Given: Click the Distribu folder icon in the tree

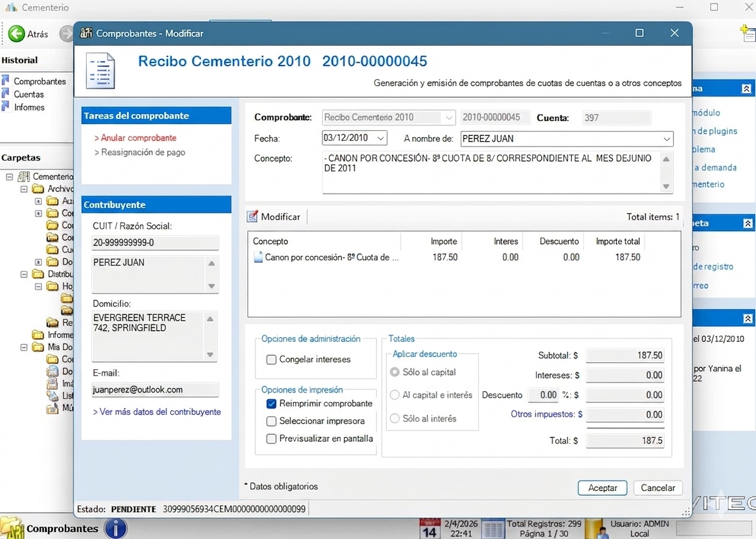Looking at the screenshot, I should (38, 274).
